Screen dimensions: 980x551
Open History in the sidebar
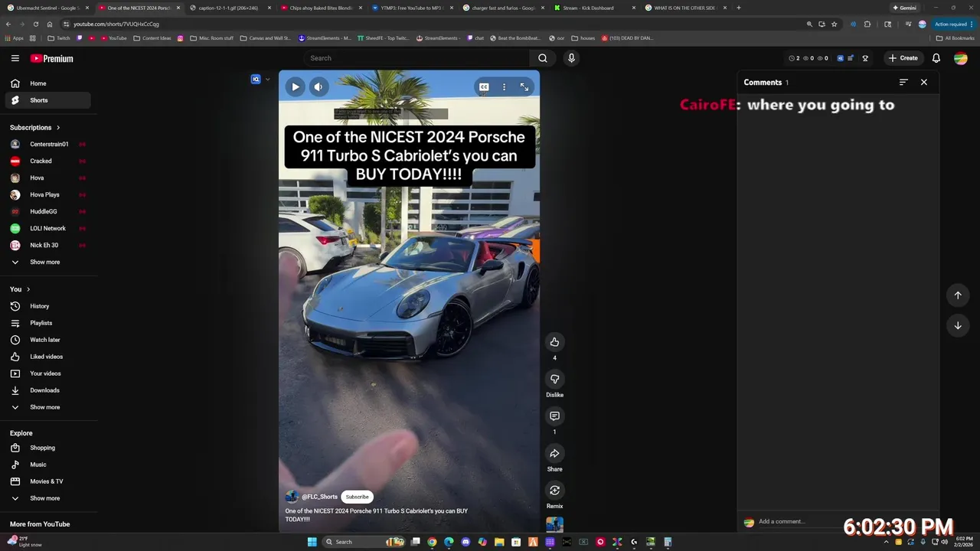coord(48,306)
